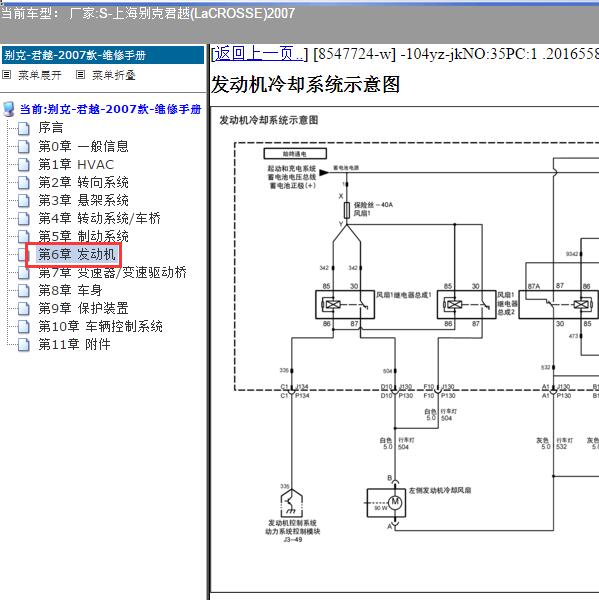599x600 pixels.
Task: Click the 保险丝-40A fuse symbol in diagram
Action: [347, 210]
